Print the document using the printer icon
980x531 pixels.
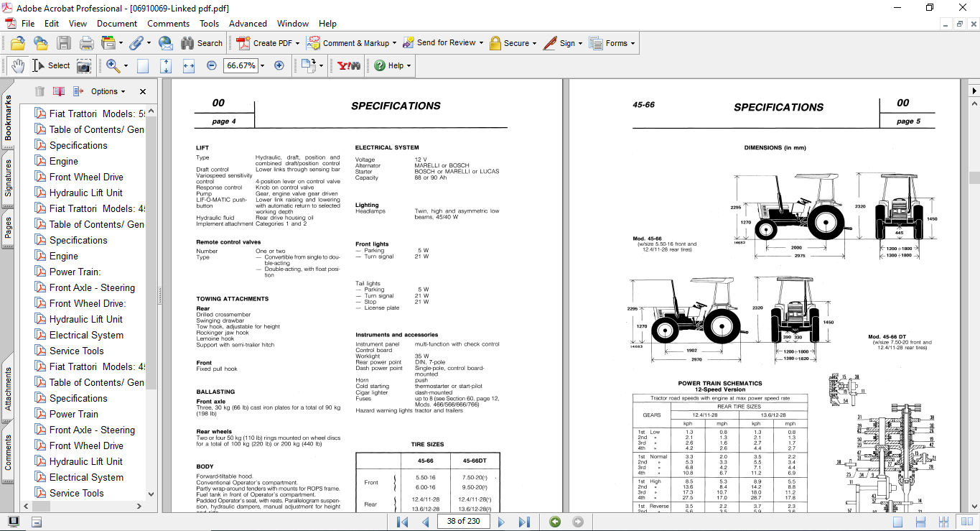(x=87, y=43)
